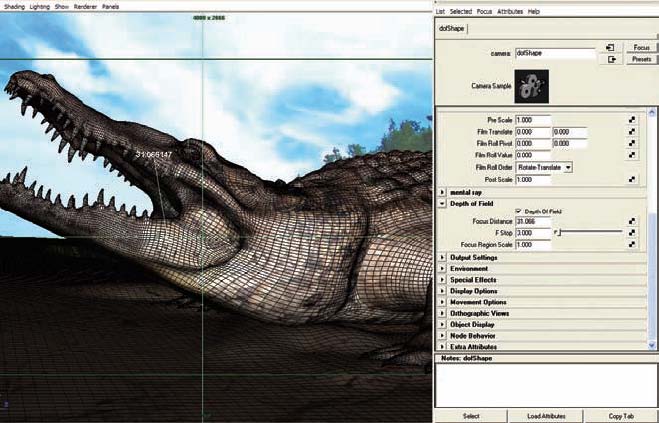Expand the Output Settings section

pyautogui.click(x=444, y=258)
